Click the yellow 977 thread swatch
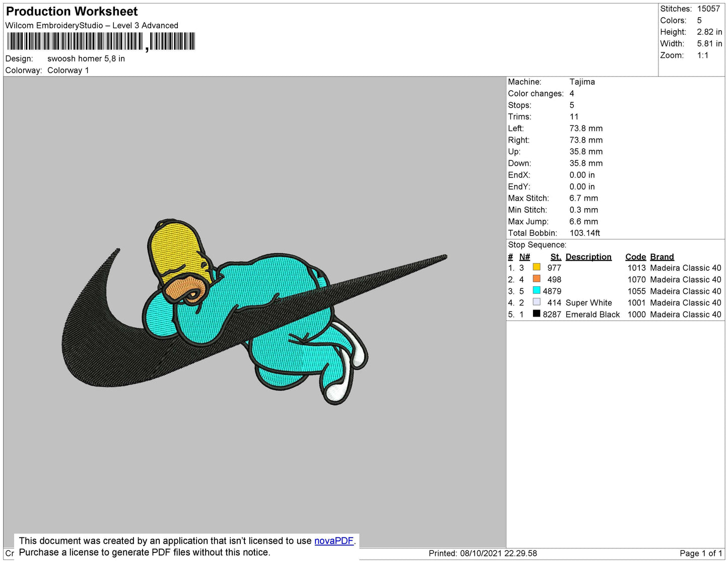The width and height of the screenshot is (728, 563). pos(537,267)
